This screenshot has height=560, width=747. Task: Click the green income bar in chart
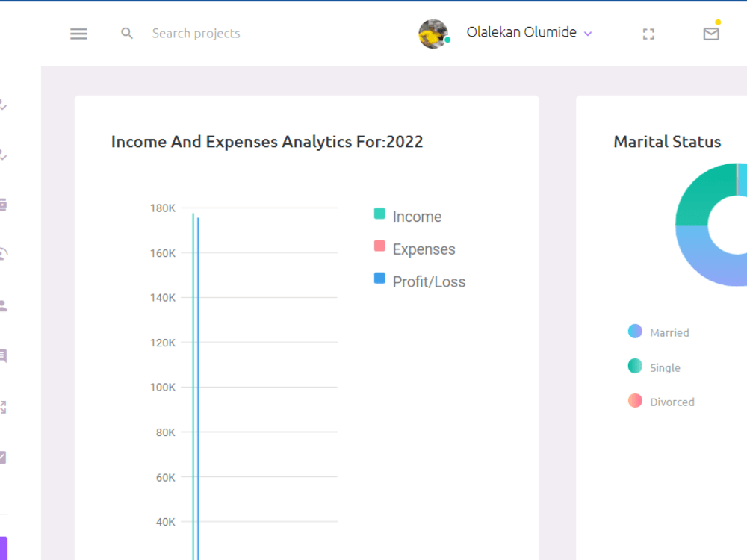[193, 386]
